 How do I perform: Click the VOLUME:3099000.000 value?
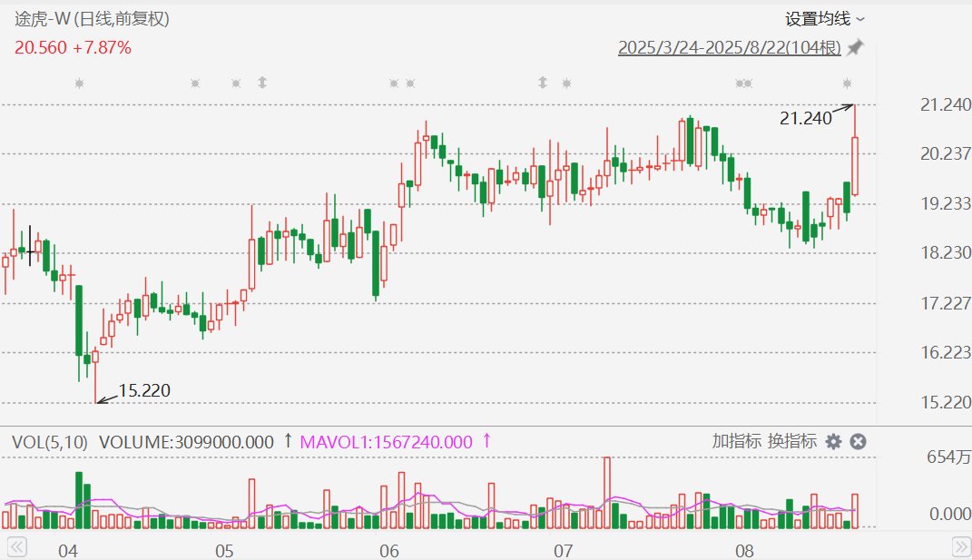[x=186, y=442]
